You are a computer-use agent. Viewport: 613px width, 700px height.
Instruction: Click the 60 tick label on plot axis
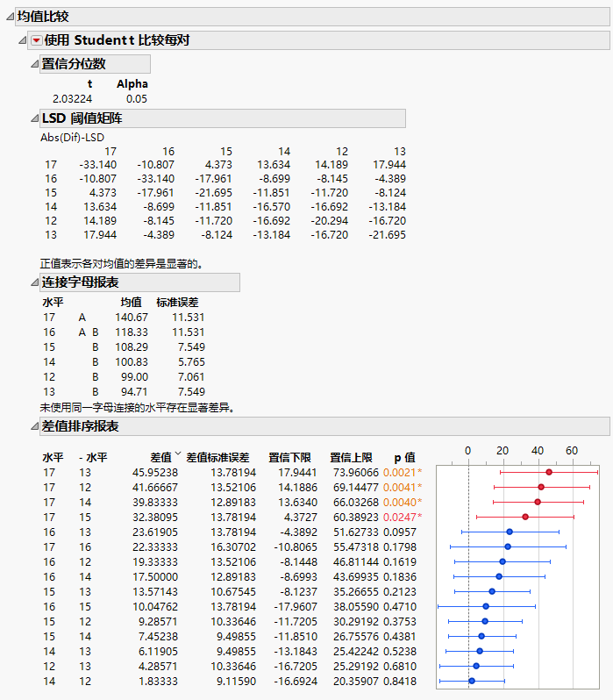pos(572,451)
